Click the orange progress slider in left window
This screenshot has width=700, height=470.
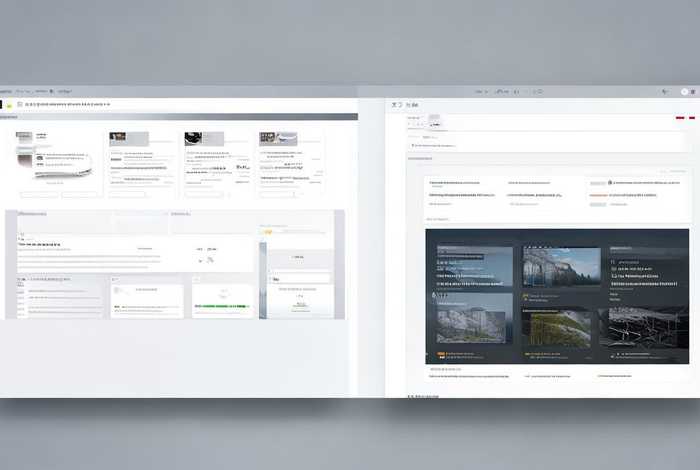pyautogui.click(x=268, y=232)
